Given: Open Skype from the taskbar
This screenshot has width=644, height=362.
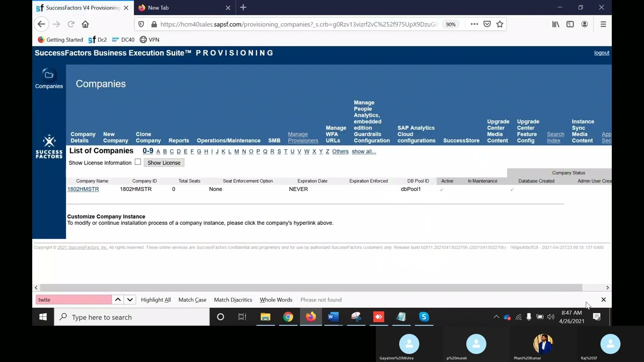Looking at the screenshot, I should pos(424,317).
